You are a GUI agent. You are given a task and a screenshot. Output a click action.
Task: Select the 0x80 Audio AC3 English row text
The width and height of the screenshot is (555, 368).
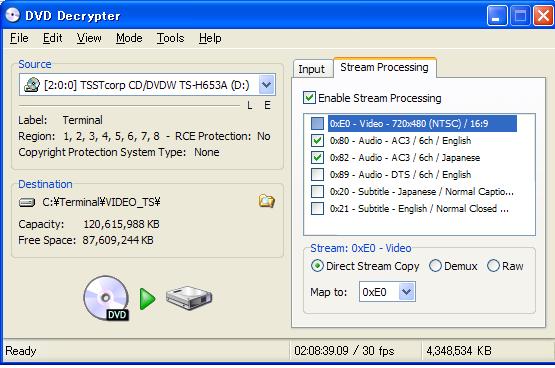coord(400,140)
